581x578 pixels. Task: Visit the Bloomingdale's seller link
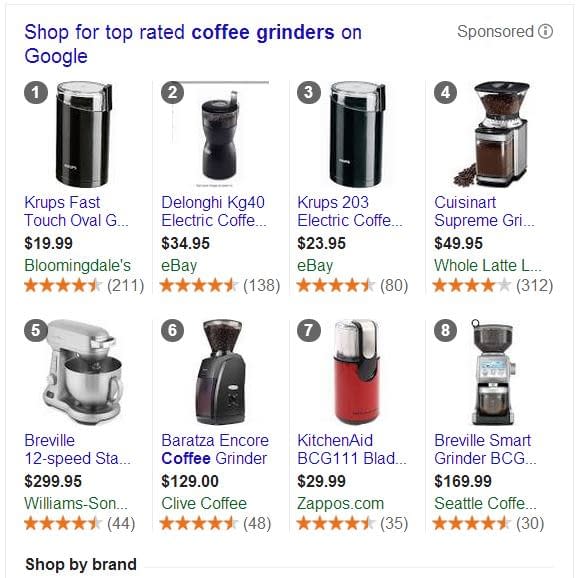click(x=77, y=265)
